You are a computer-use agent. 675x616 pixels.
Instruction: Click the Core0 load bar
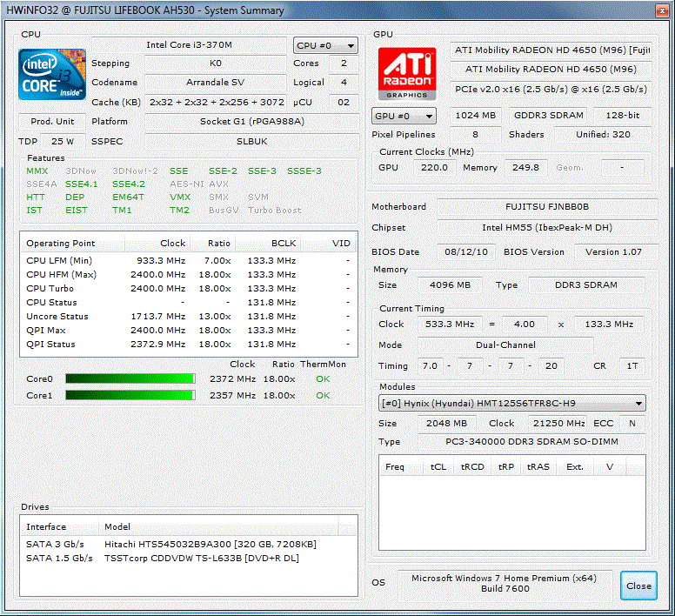130,378
